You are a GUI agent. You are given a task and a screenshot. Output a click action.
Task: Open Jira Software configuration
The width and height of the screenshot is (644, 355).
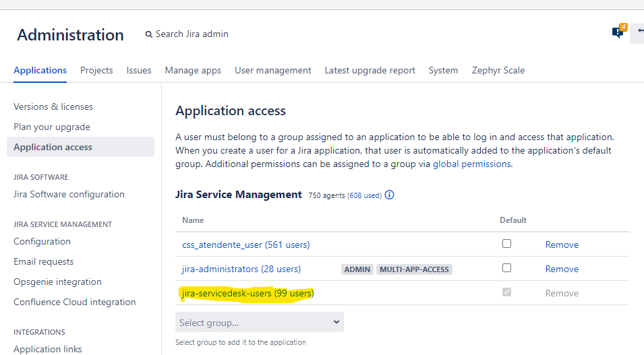point(69,194)
